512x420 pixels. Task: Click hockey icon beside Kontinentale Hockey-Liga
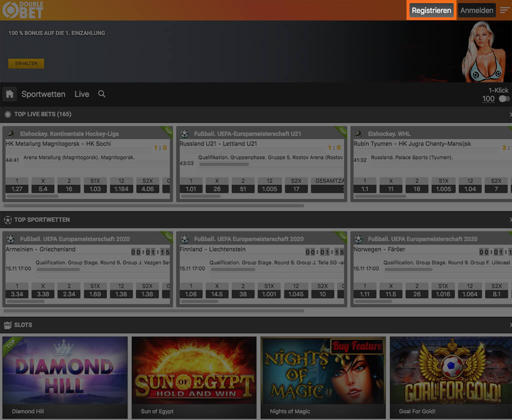(11, 133)
